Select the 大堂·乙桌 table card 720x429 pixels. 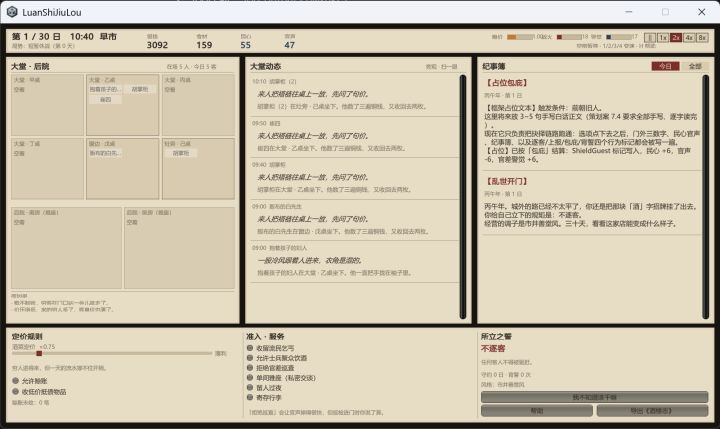(123, 105)
